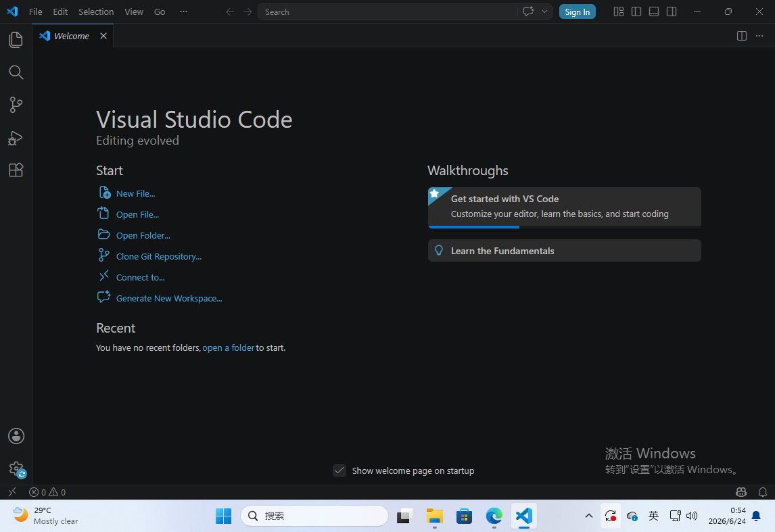Expand the chat dropdown arrow beside Copilot icon

click(544, 12)
